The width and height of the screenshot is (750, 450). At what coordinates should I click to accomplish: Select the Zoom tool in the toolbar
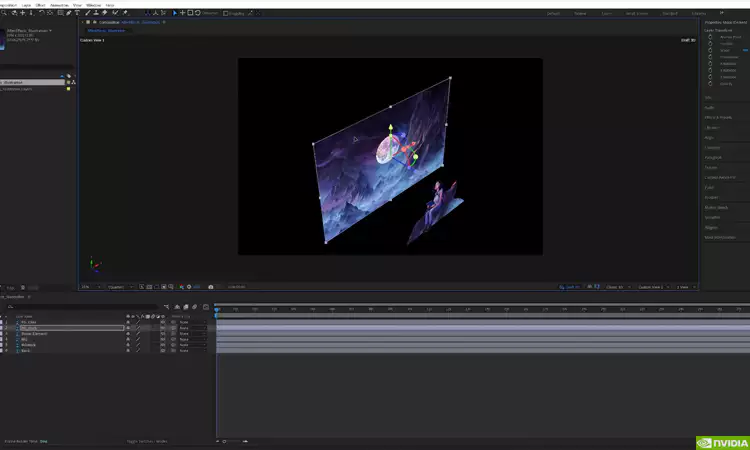[x=4, y=13]
